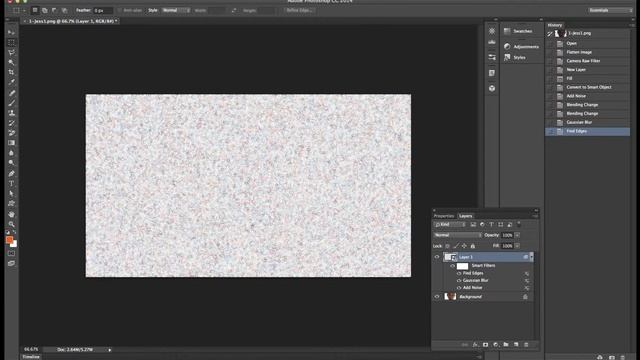Toggle lock transparent pixels
Image resolution: width=640 pixels, height=360 pixels.
(x=448, y=246)
